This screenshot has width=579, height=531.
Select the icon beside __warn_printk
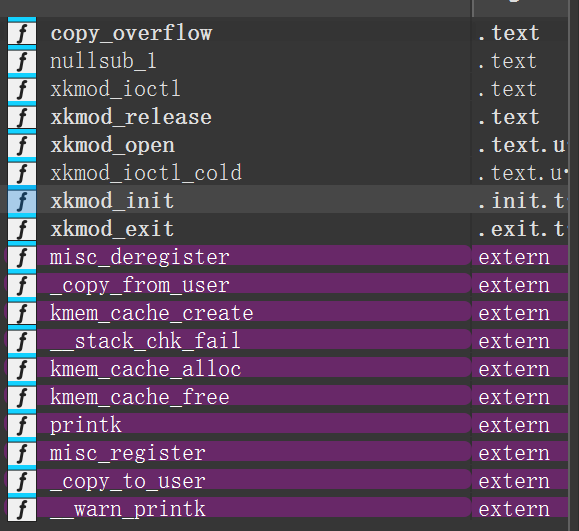click(22, 509)
